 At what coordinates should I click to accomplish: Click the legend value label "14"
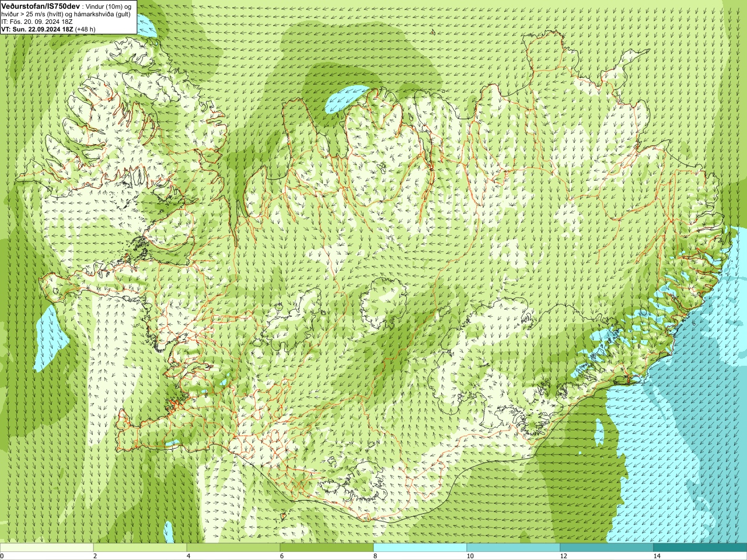click(657, 556)
